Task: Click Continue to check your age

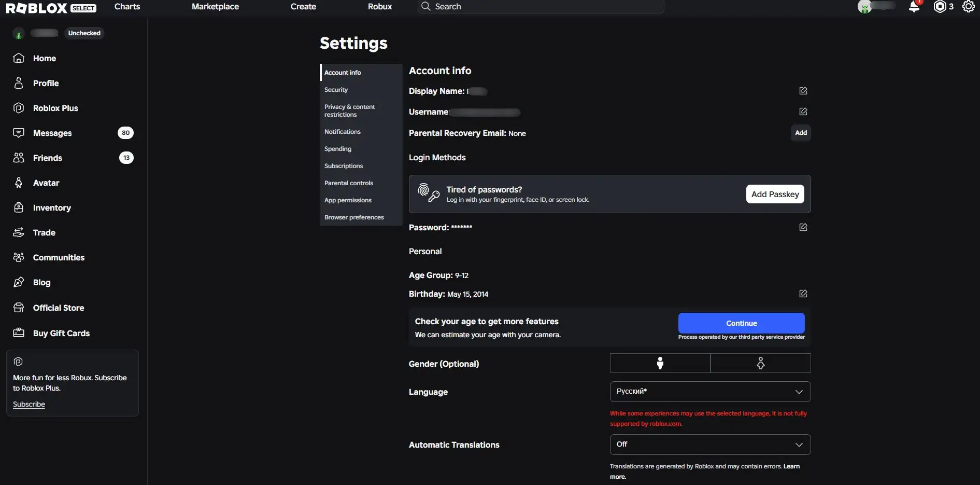Action: coord(741,323)
